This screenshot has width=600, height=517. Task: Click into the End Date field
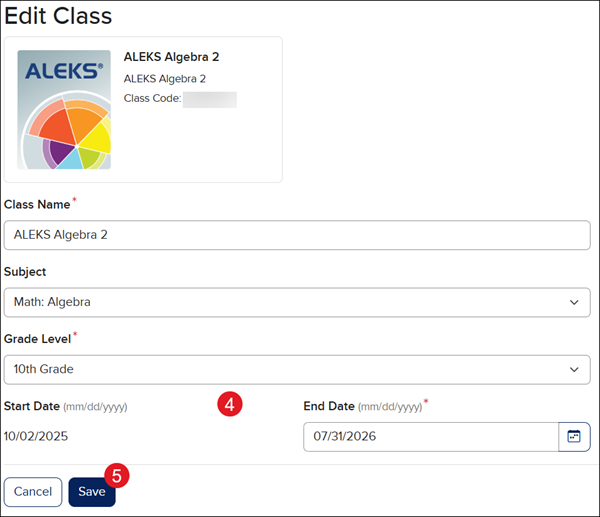tap(430, 437)
